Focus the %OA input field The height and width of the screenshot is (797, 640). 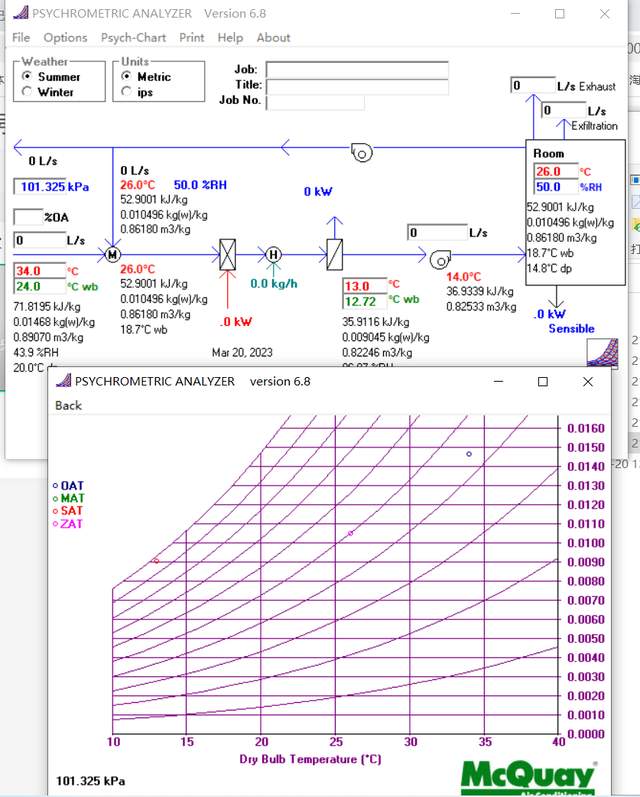click(27, 217)
